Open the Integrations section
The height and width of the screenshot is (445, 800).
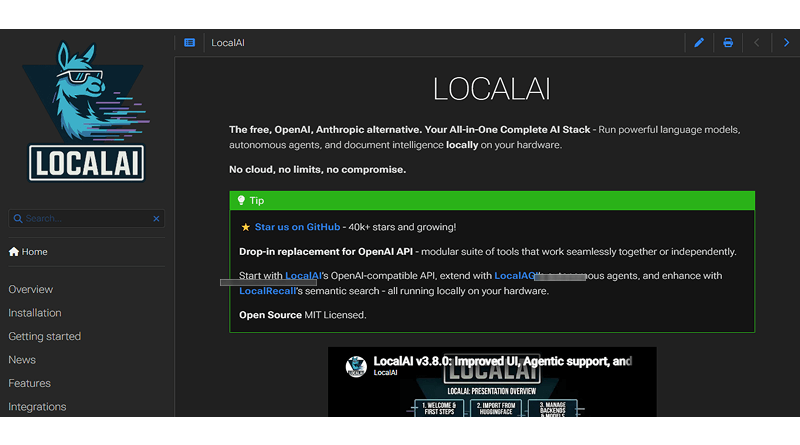pyautogui.click(x=37, y=407)
